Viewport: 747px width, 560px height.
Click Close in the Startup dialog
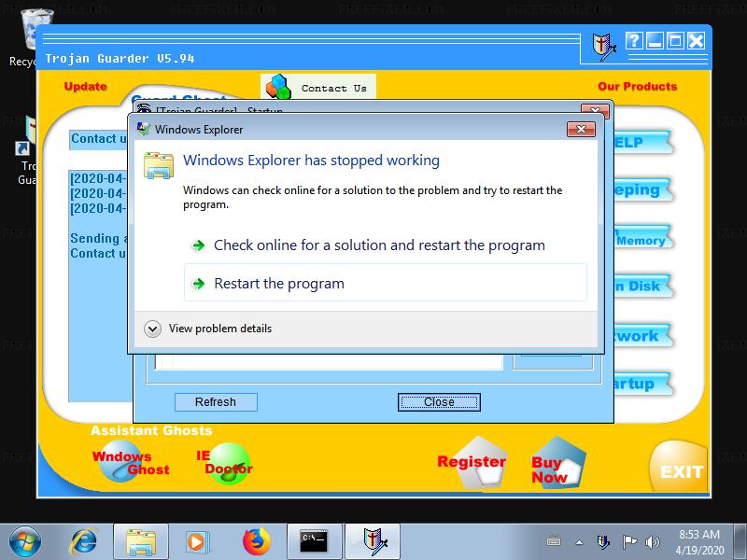tap(439, 402)
